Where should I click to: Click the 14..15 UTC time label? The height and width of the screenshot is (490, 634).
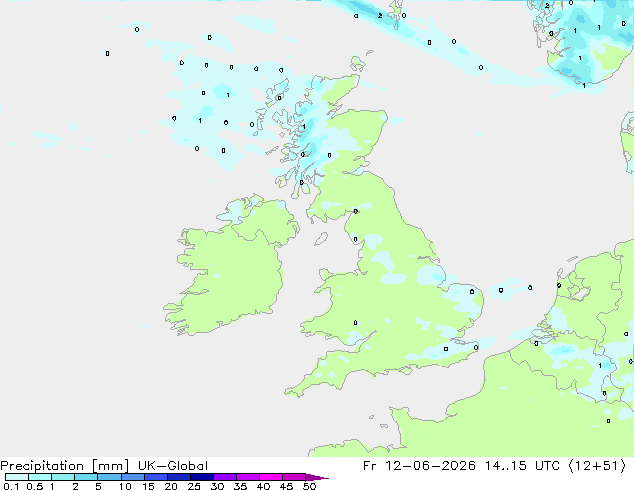click(522, 466)
